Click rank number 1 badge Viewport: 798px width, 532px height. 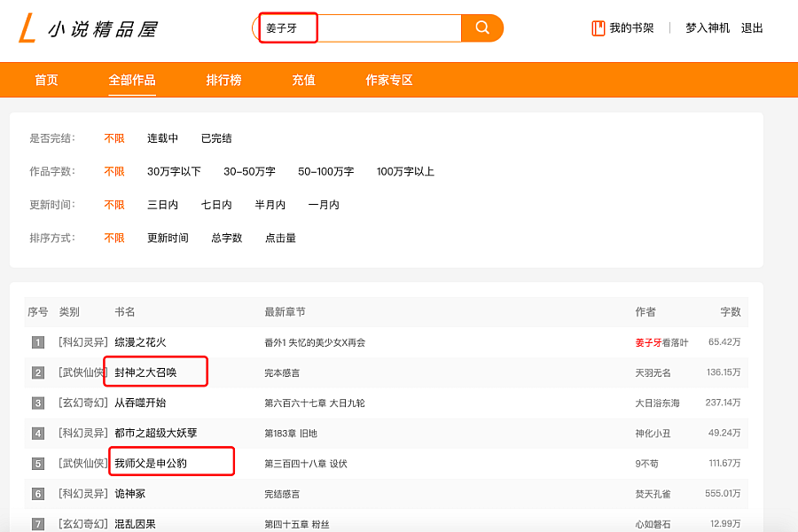point(37,342)
